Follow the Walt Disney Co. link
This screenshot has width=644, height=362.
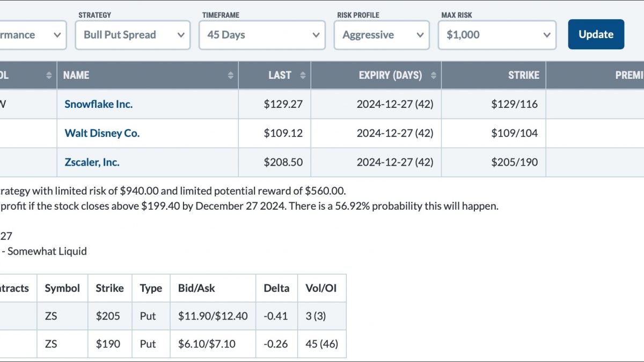pos(102,133)
